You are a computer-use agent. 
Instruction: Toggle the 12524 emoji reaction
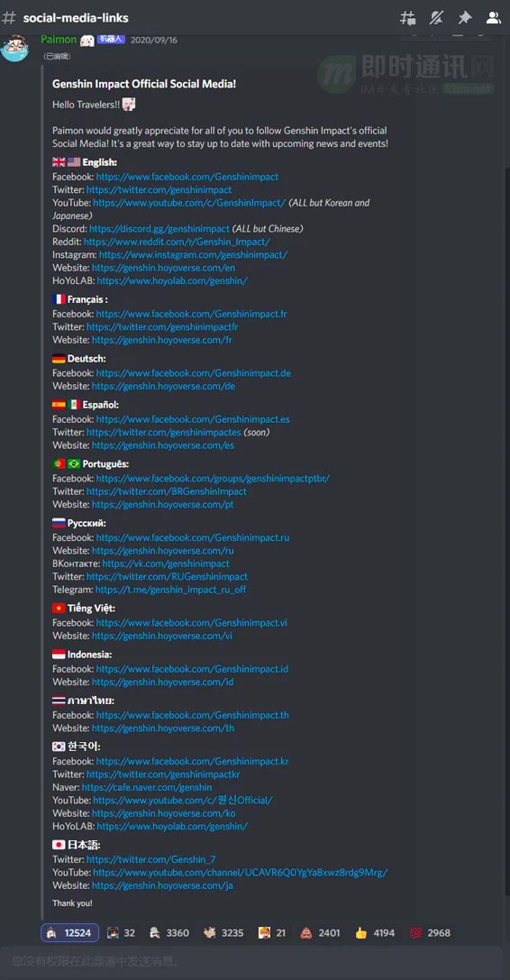(70, 932)
